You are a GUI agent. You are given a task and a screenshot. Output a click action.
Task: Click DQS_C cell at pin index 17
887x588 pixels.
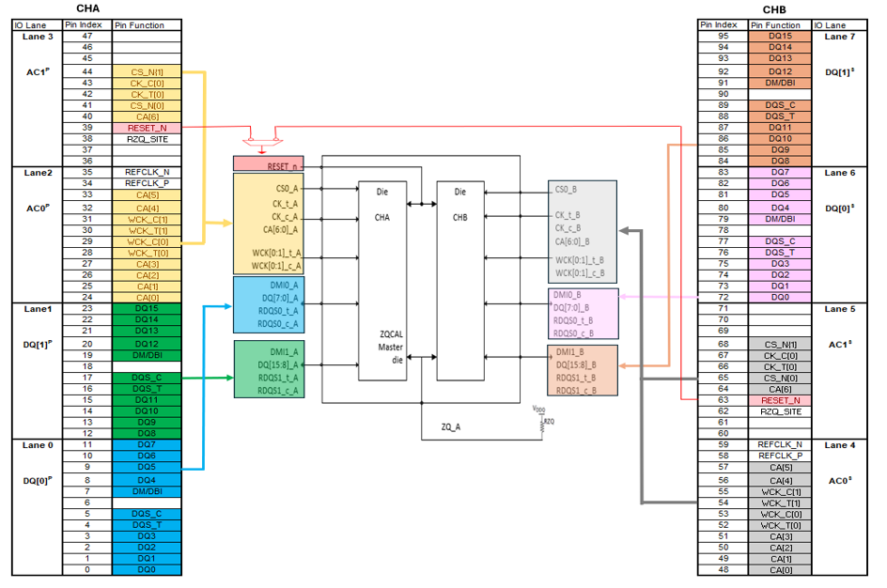pyautogui.click(x=147, y=377)
